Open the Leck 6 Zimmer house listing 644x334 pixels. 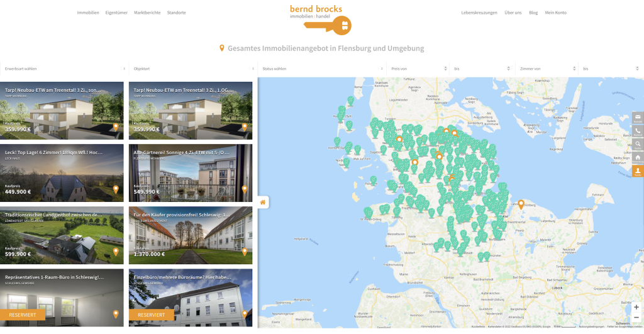click(62, 173)
